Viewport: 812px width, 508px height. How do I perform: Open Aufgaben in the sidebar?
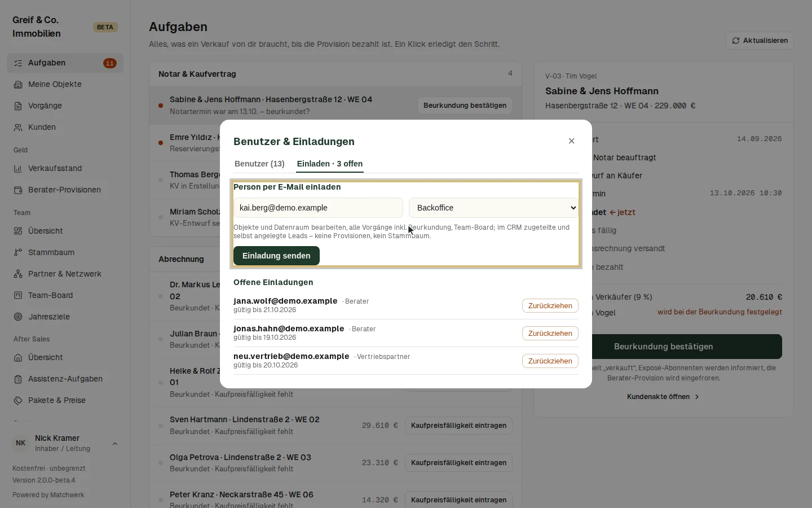[x=65, y=63]
